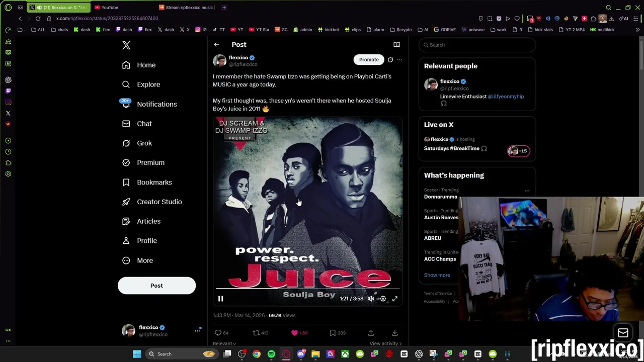
Task: Join the Saturdays #BreakTime live space
Action: (x=477, y=144)
